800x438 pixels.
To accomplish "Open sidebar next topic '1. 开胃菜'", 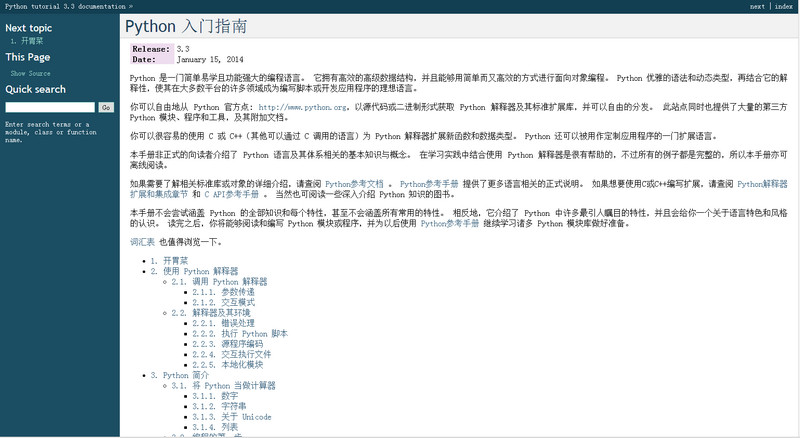I will point(27,41).
